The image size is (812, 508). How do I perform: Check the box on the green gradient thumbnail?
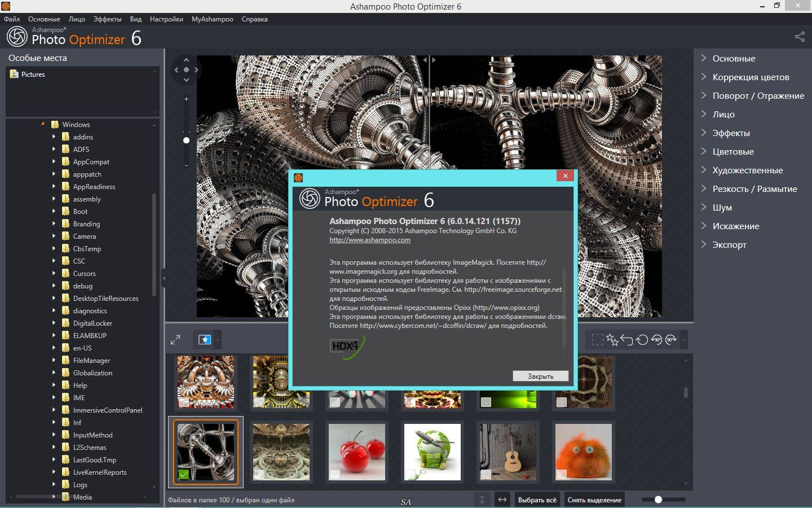[486, 402]
